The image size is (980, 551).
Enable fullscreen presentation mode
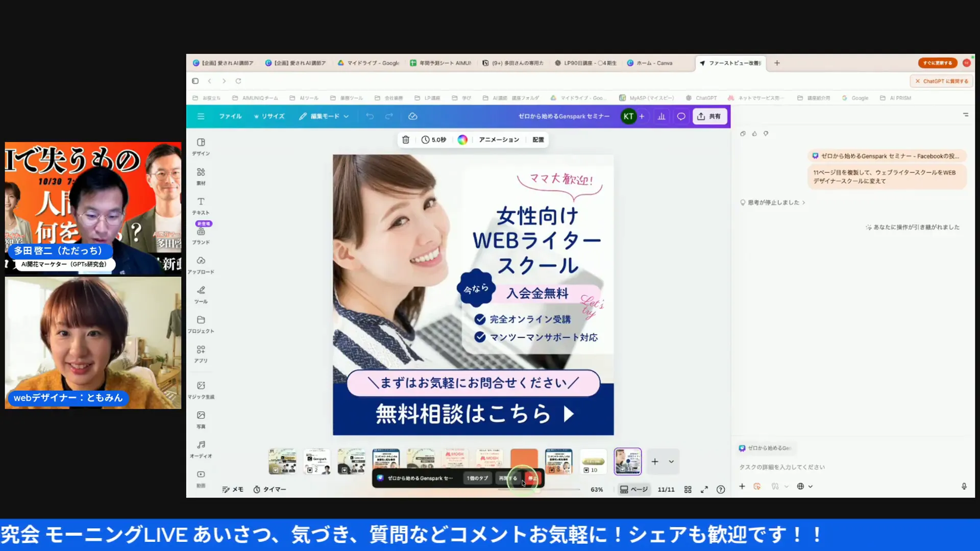click(704, 489)
